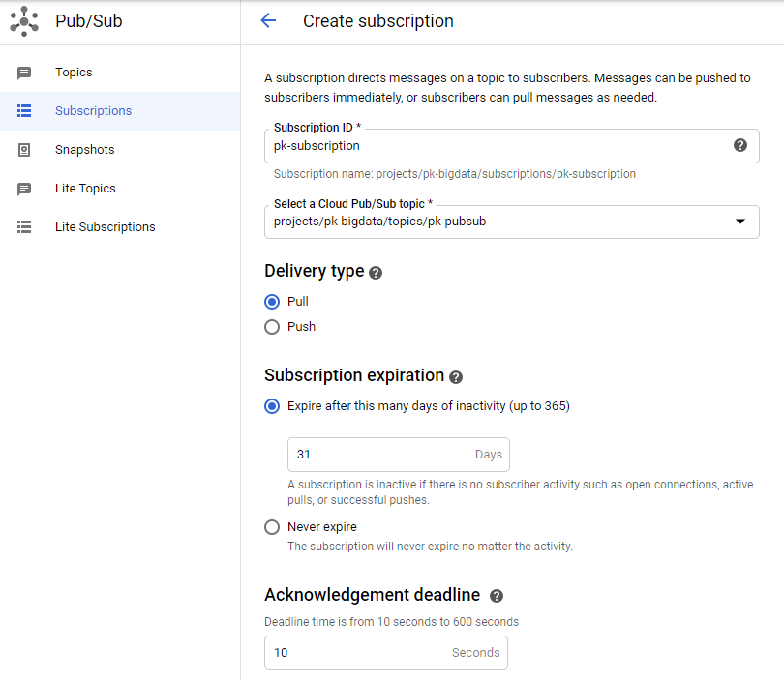Click the 'A subscription directs messages' description
784x680 pixels.
point(507,87)
